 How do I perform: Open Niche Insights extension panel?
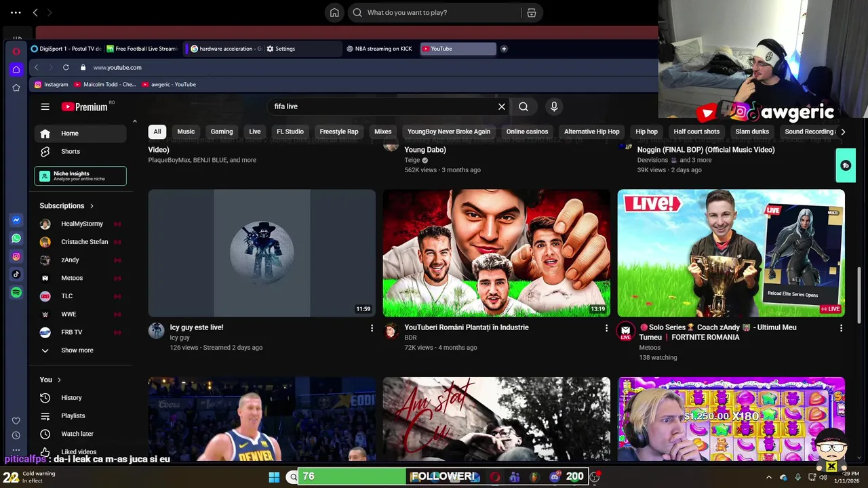[x=80, y=176]
